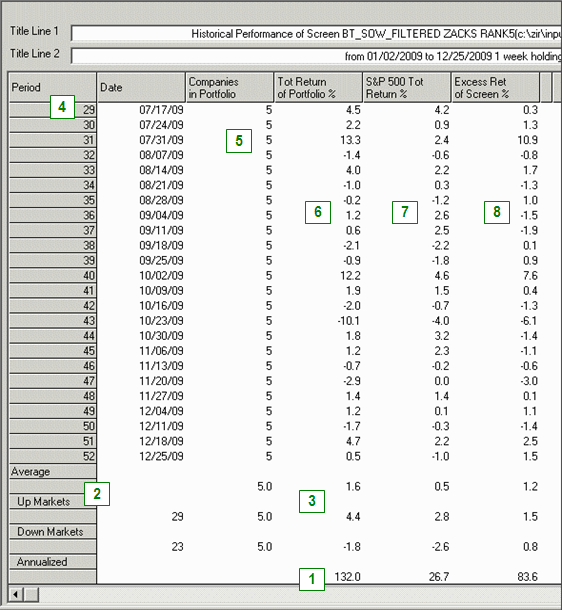This screenshot has width=562, height=610.
Task: Click portfolio return value 13.3
Action: click(x=350, y=140)
